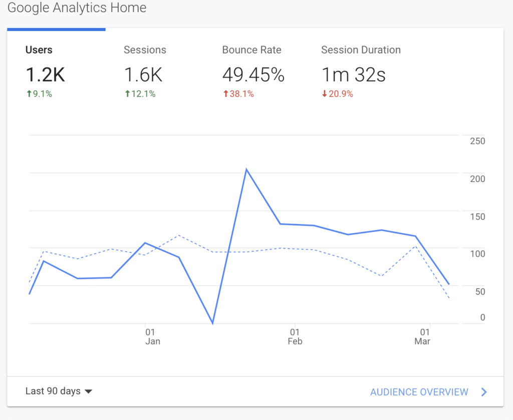Click the 01 Mar axis label
The image size is (513, 420).
click(x=422, y=337)
